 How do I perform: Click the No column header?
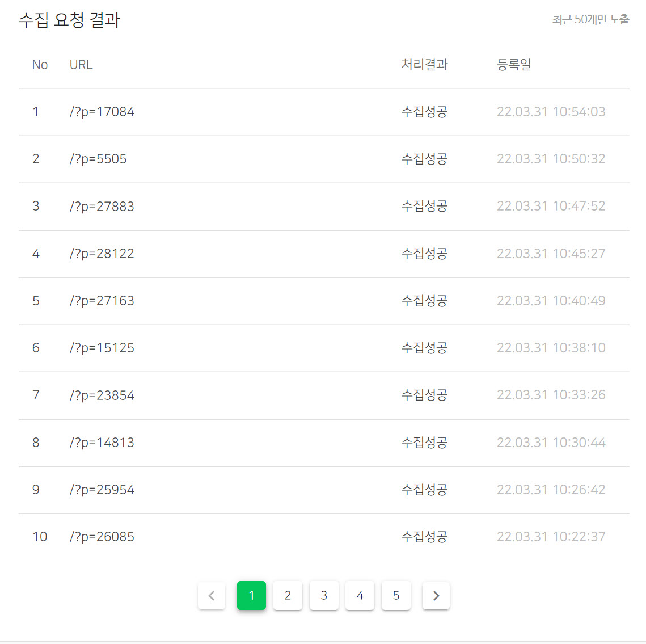pos(40,64)
